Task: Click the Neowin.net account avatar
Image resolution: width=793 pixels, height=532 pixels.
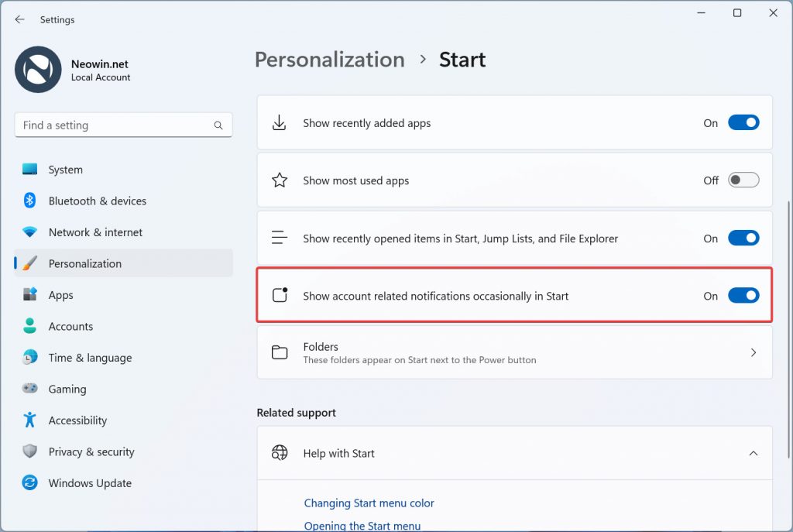Action: point(38,69)
